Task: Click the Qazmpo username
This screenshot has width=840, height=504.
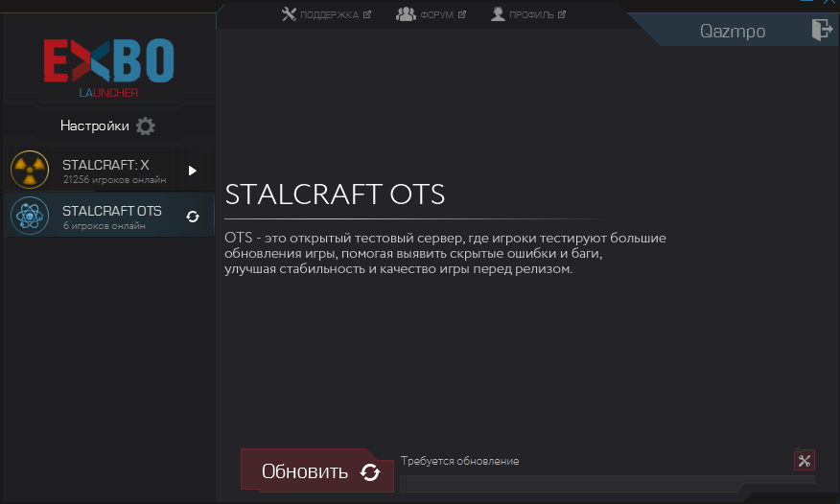Action: pos(734,32)
